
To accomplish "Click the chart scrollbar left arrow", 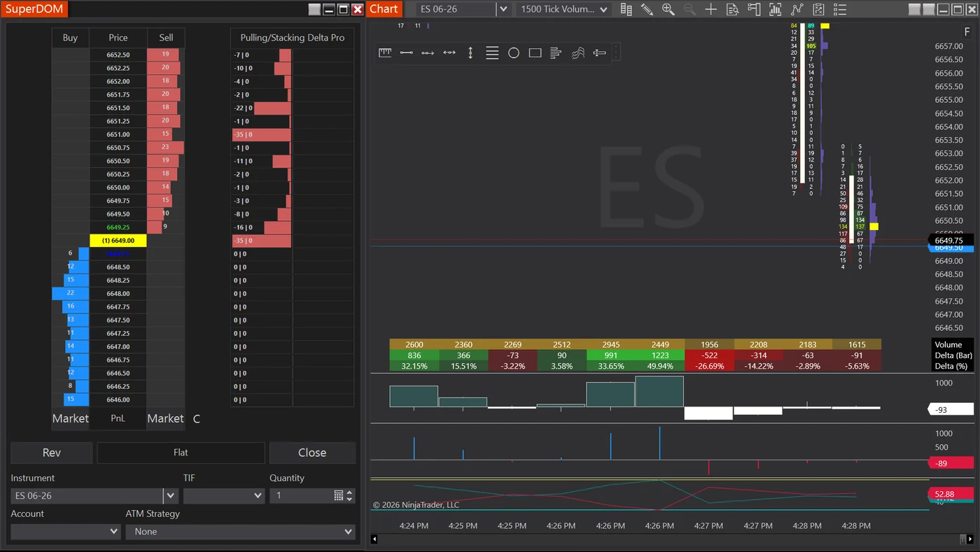I will point(375,539).
